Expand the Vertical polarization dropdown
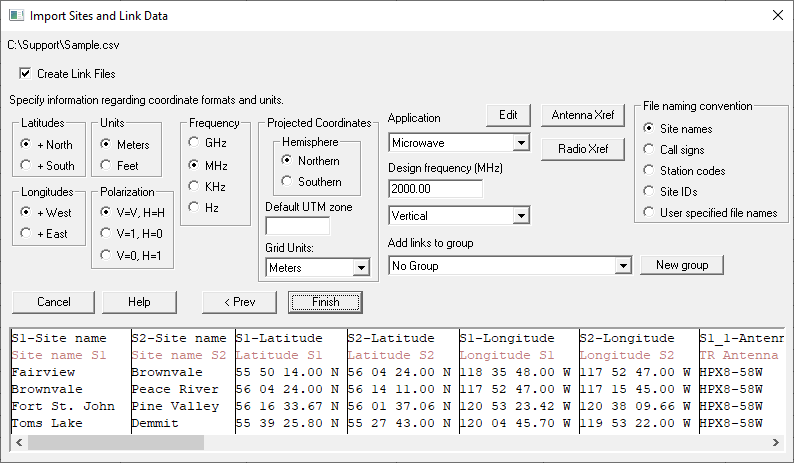The width and height of the screenshot is (794, 463). pos(518,215)
